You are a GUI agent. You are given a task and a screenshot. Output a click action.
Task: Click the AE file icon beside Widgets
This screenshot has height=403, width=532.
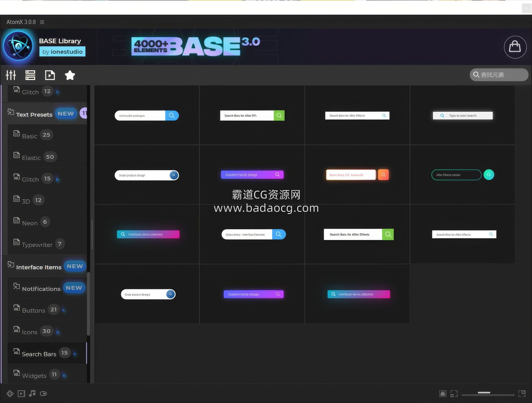pos(17,373)
